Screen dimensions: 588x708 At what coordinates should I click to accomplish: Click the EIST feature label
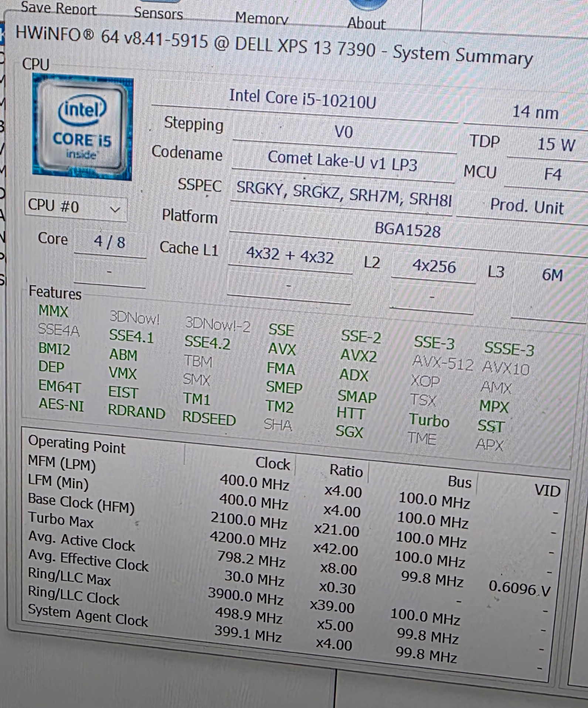(123, 392)
